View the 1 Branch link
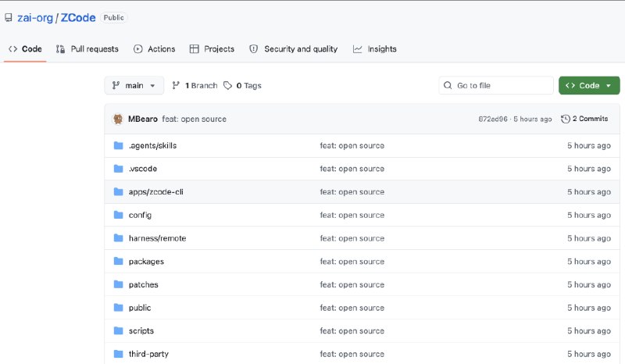625x364 pixels. tap(195, 85)
